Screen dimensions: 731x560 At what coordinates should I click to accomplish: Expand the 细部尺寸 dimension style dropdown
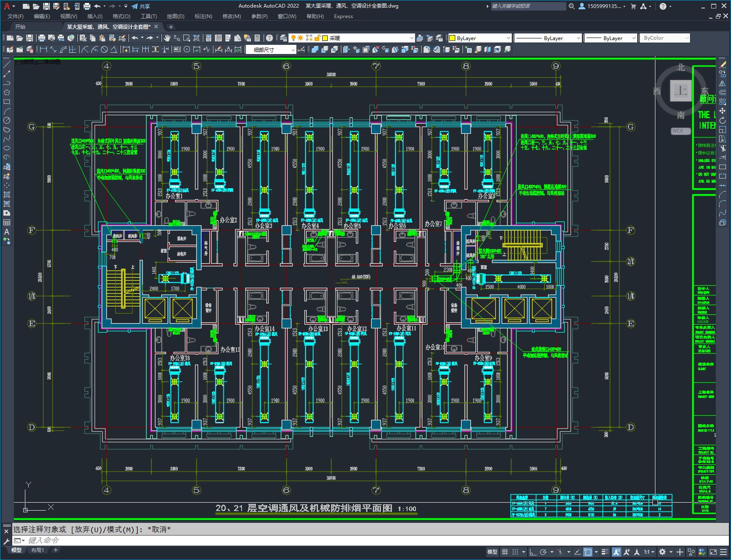293,50
